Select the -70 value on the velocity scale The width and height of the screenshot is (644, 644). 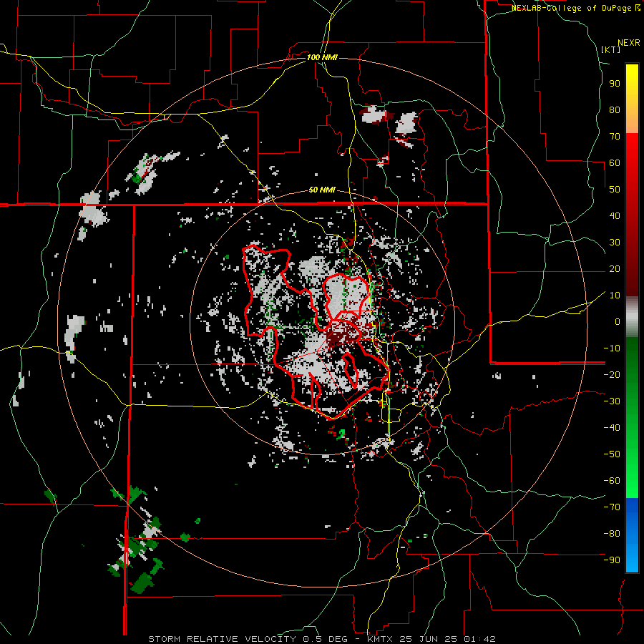click(x=612, y=507)
